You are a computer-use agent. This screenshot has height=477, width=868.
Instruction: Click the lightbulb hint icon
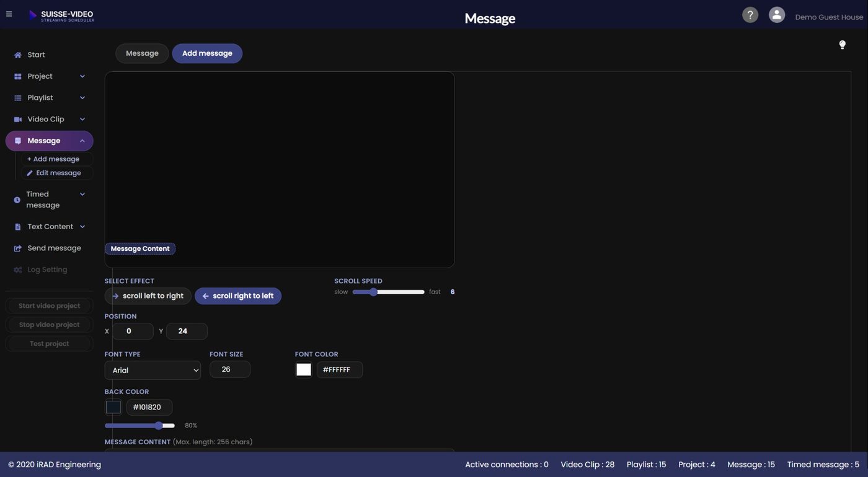[842, 45]
